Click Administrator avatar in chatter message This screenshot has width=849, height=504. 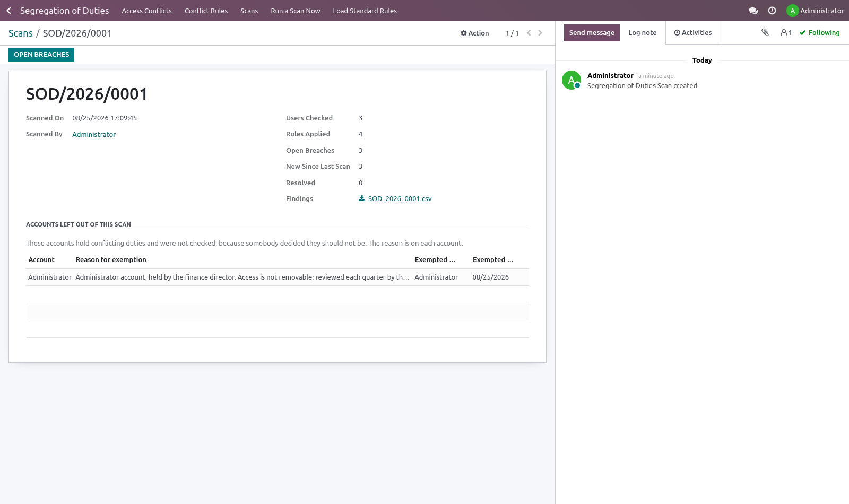tap(571, 80)
